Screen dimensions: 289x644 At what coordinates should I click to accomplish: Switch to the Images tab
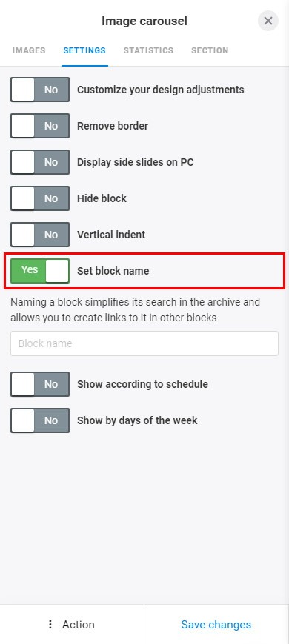(x=29, y=50)
